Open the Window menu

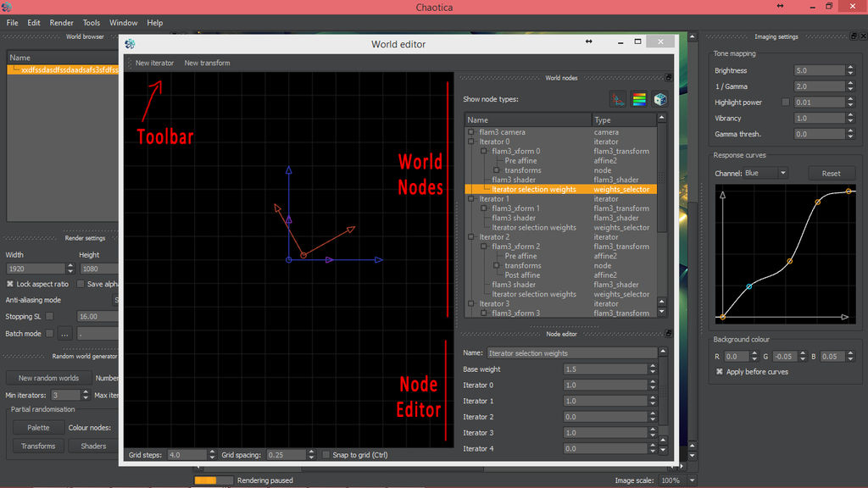(x=123, y=23)
